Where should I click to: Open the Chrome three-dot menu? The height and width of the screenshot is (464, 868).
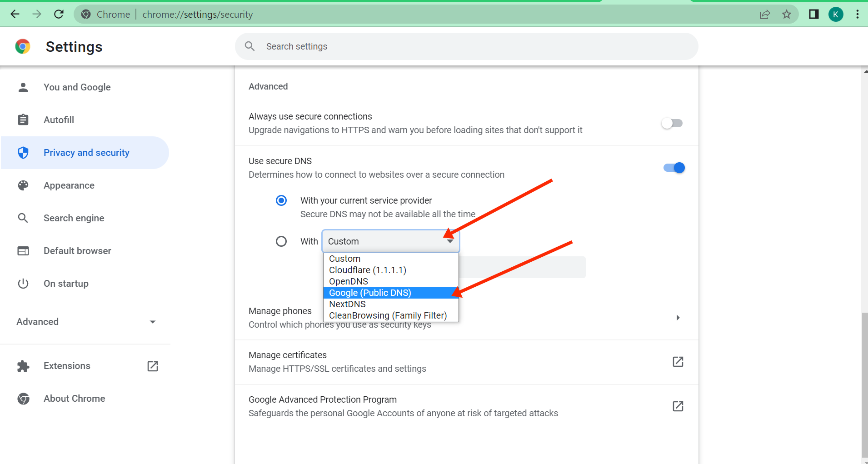(x=857, y=14)
